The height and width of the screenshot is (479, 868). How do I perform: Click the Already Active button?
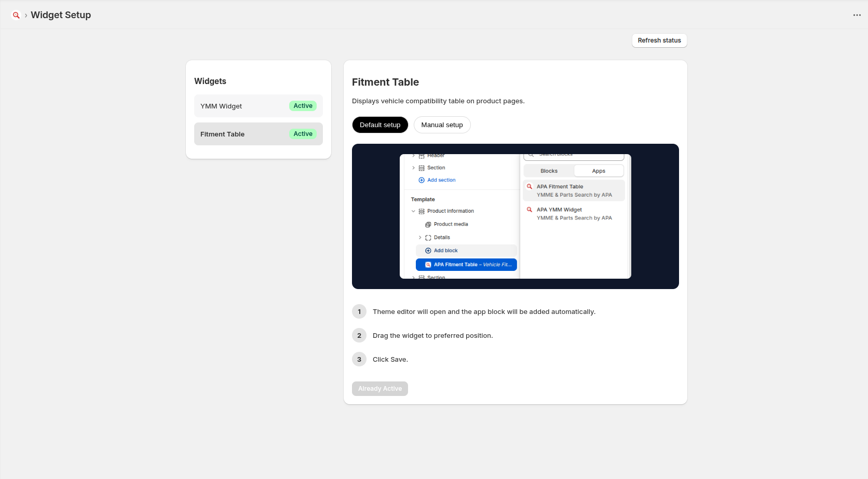pyautogui.click(x=380, y=389)
